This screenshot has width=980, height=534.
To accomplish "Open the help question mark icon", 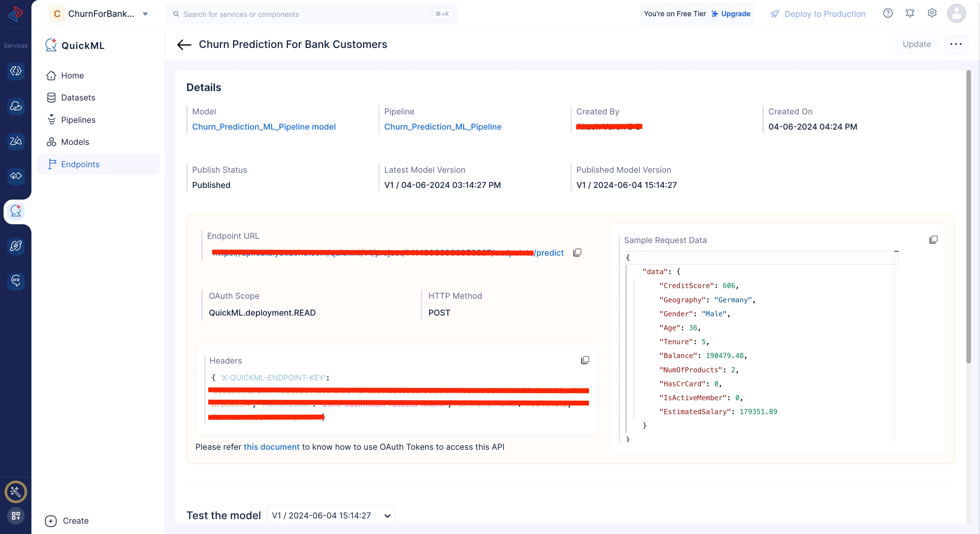I will click(888, 13).
